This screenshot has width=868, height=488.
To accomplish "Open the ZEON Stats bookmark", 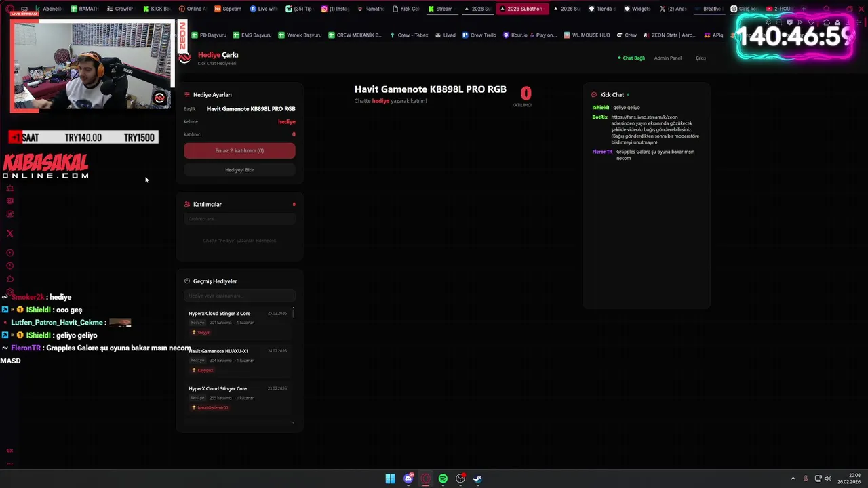I will tap(670, 35).
